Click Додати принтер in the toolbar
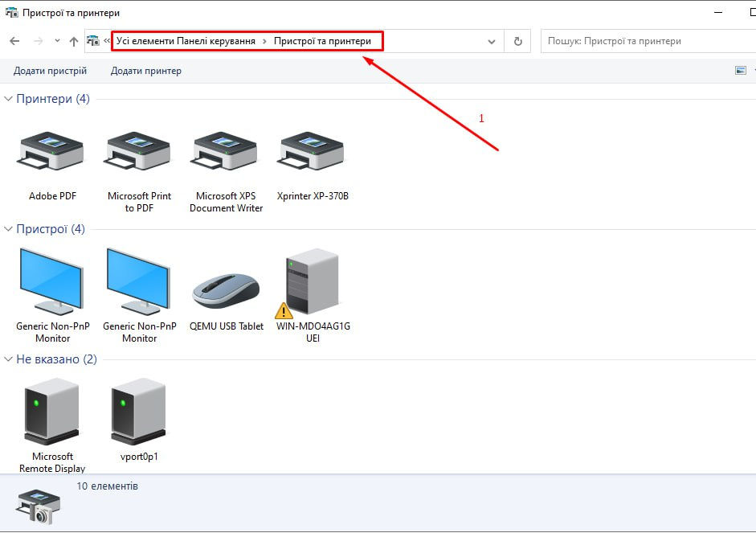The image size is (756, 533). 145,71
